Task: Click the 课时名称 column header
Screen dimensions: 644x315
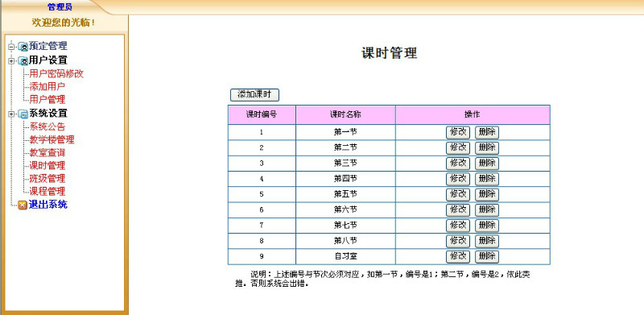Action: (345, 114)
